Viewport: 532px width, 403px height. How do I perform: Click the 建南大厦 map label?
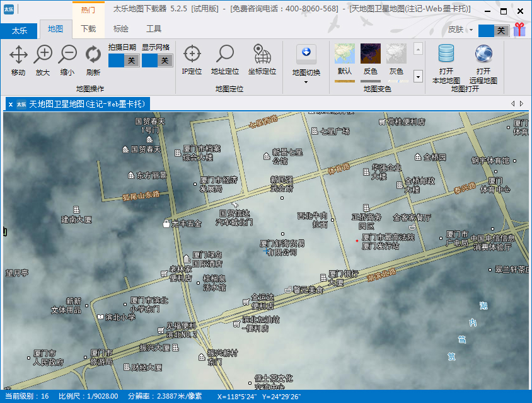76,220
